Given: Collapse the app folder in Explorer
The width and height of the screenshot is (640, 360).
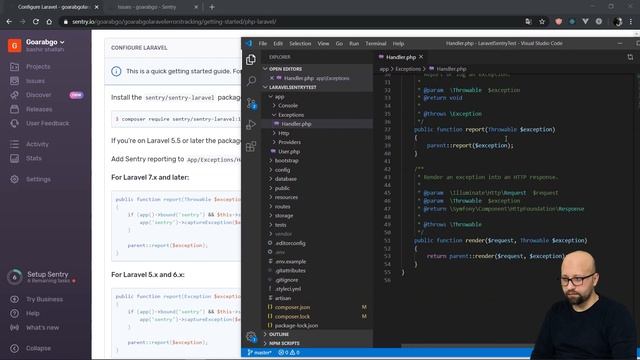Looking at the screenshot, I should point(271,97).
